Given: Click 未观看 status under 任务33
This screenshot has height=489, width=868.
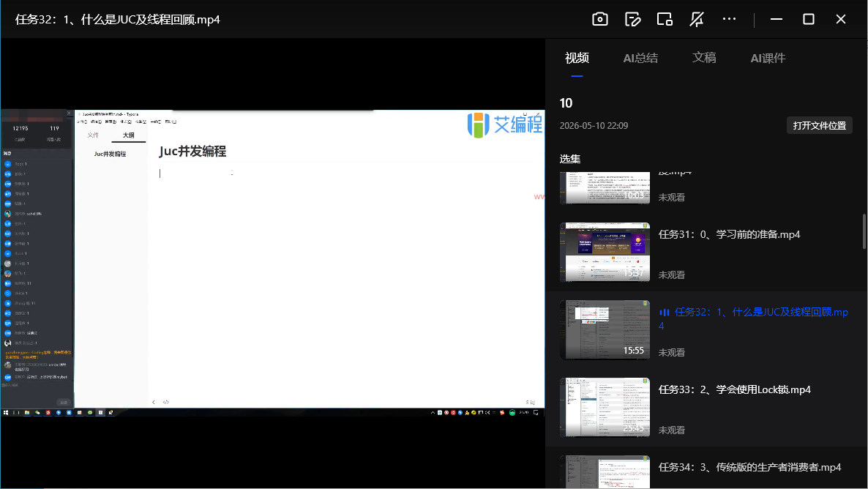Looking at the screenshot, I should point(671,430).
